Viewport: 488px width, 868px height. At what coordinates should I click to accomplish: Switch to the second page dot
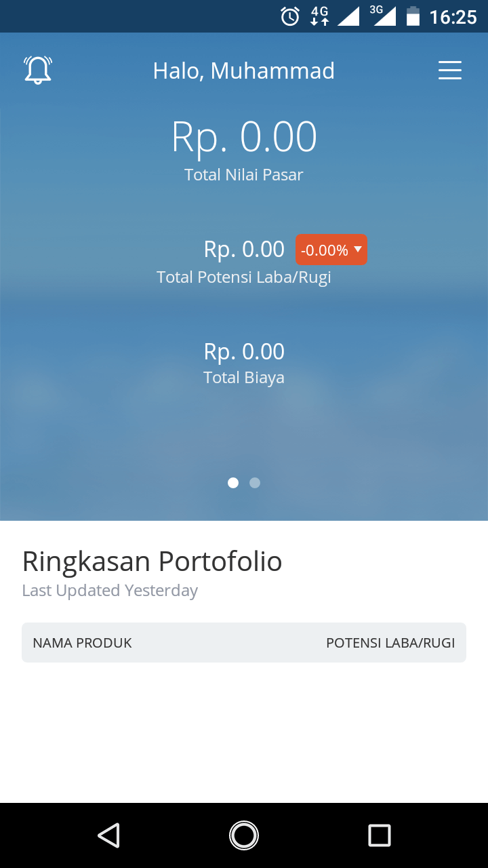click(255, 483)
